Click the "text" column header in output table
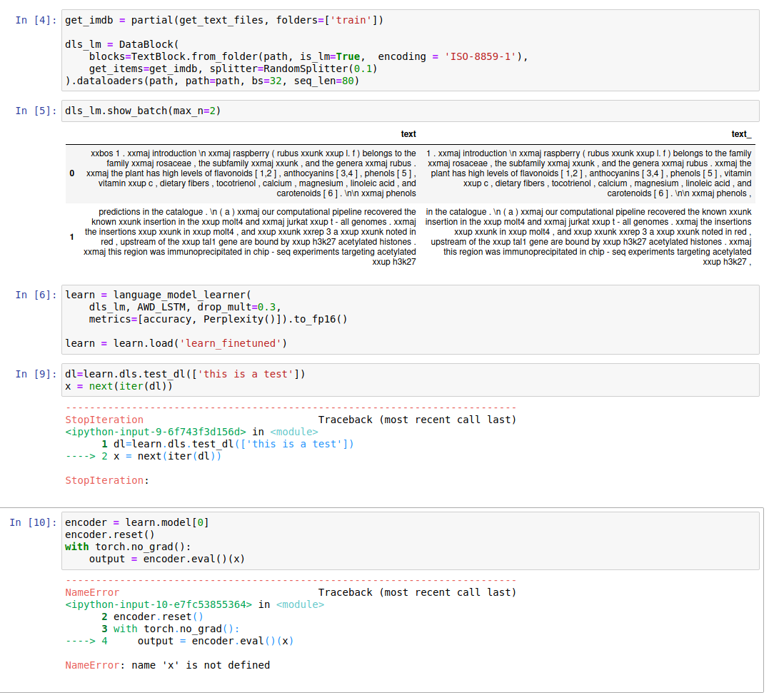Image resolution: width=769 pixels, height=700 pixels. (x=408, y=134)
